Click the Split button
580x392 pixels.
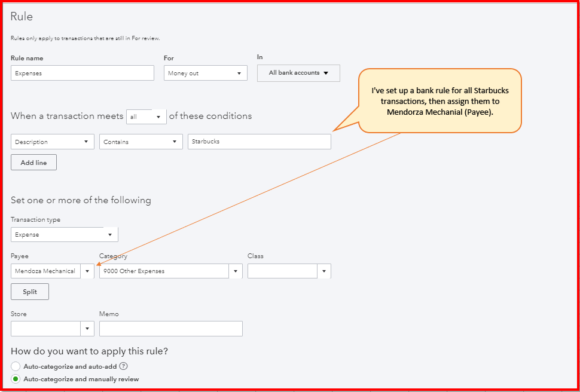point(30,292)
